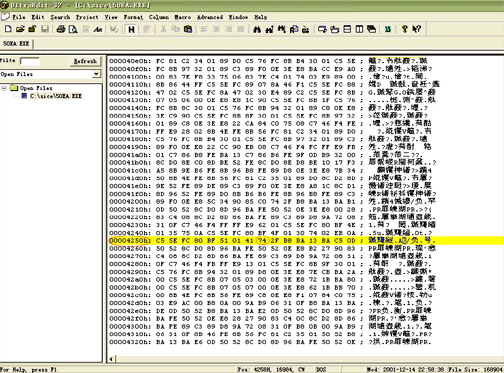Image resolution: width=504 pixels, height=373 pixels.
Task: Click the Refresh button
Action: pos(85,61)
